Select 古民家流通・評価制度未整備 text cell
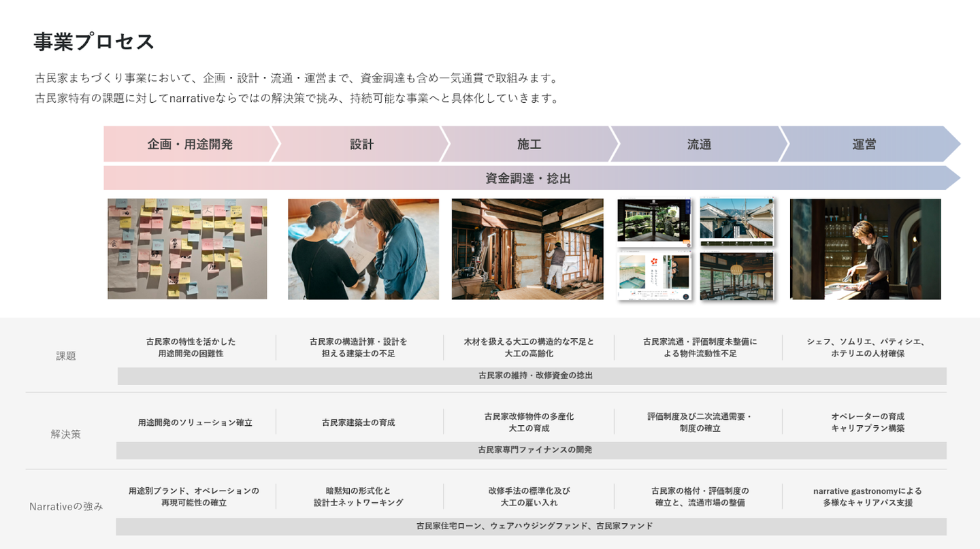980x549 pixels. tap(700, 348)
